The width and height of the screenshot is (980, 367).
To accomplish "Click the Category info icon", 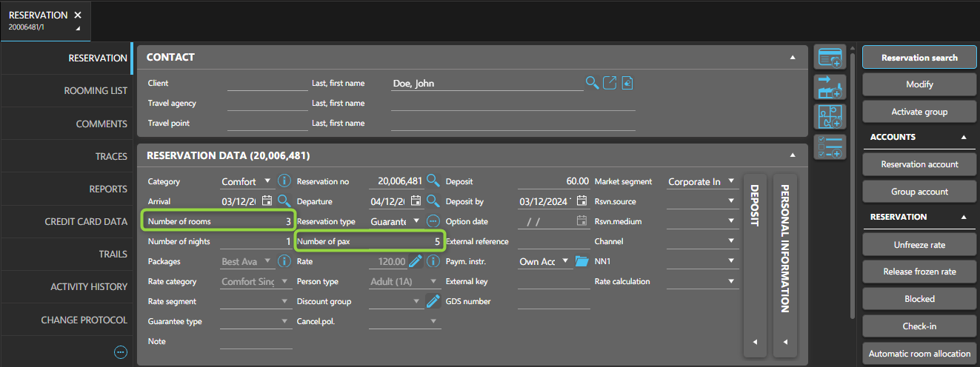I will click(284, 181).
